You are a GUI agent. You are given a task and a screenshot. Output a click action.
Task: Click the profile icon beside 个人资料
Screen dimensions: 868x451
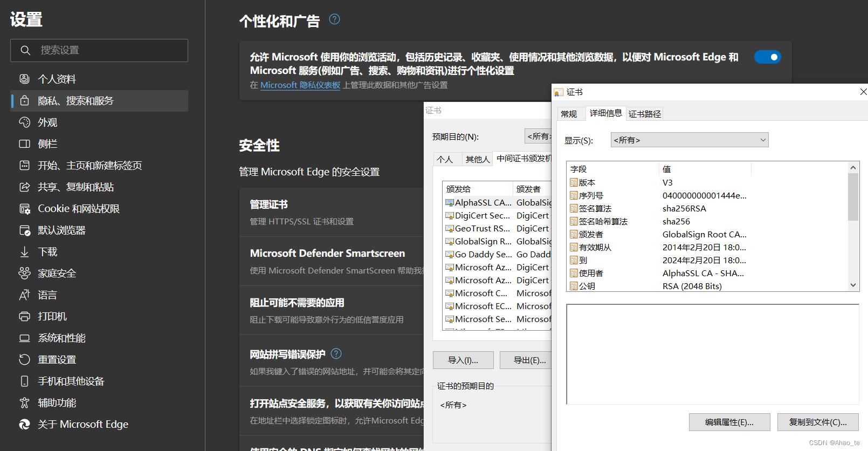pyautogui.click(x=24, y=79)
